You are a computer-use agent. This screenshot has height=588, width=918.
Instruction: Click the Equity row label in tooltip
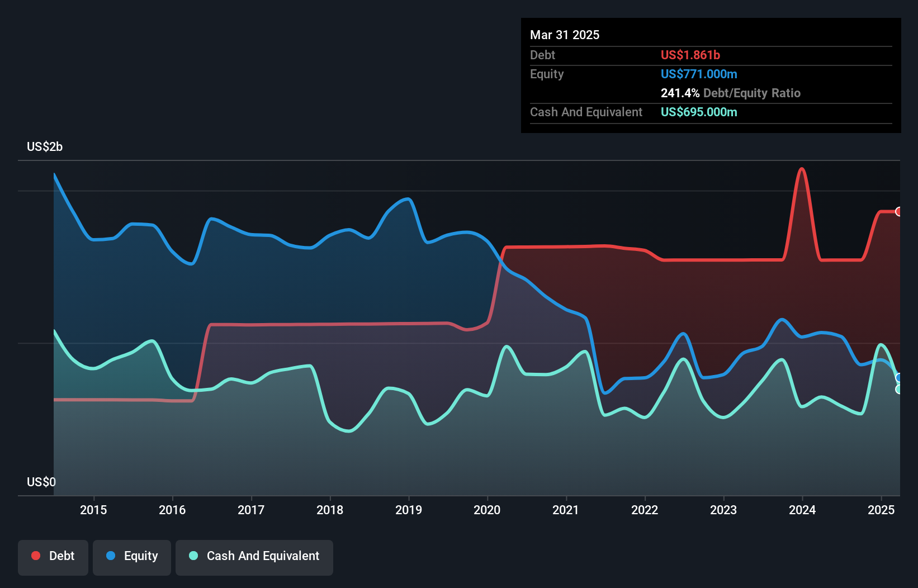tap(547, 74)
